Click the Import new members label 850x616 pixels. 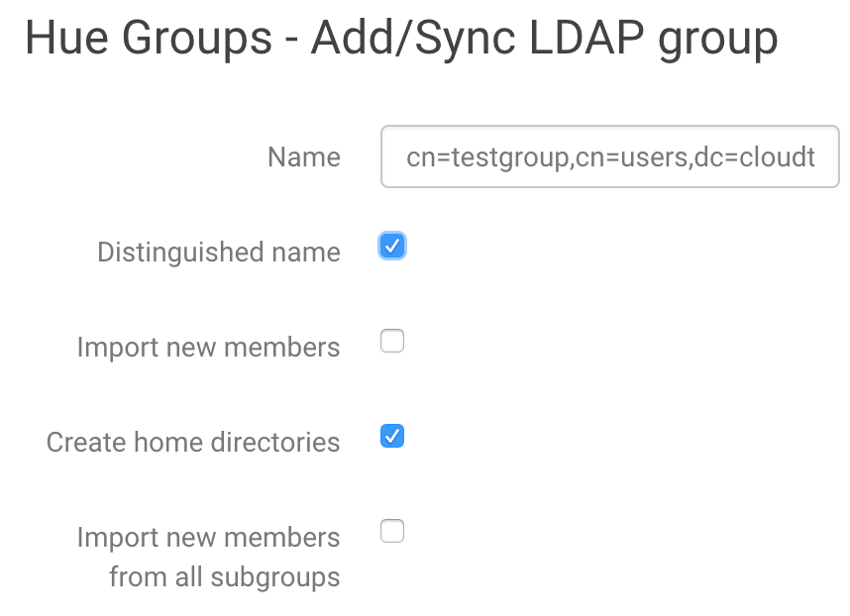pos(209,347)
